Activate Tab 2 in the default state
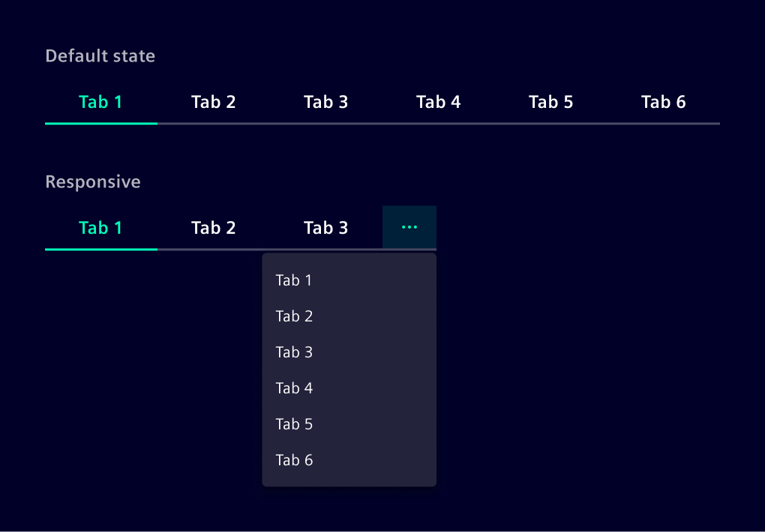The image size is (765, 532). click(x=214, y=102)
